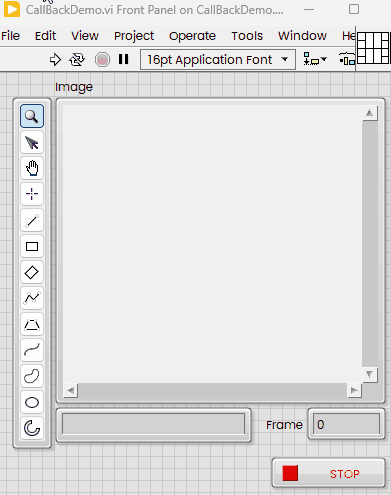This screenshot has width=391, height=495.
Task: Select the Freehand Region tool
Action: tap(32, 376)
